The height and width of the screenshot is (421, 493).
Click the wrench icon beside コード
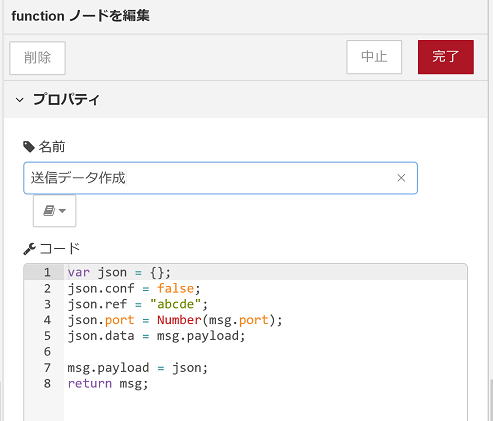[x=29, y=249]
